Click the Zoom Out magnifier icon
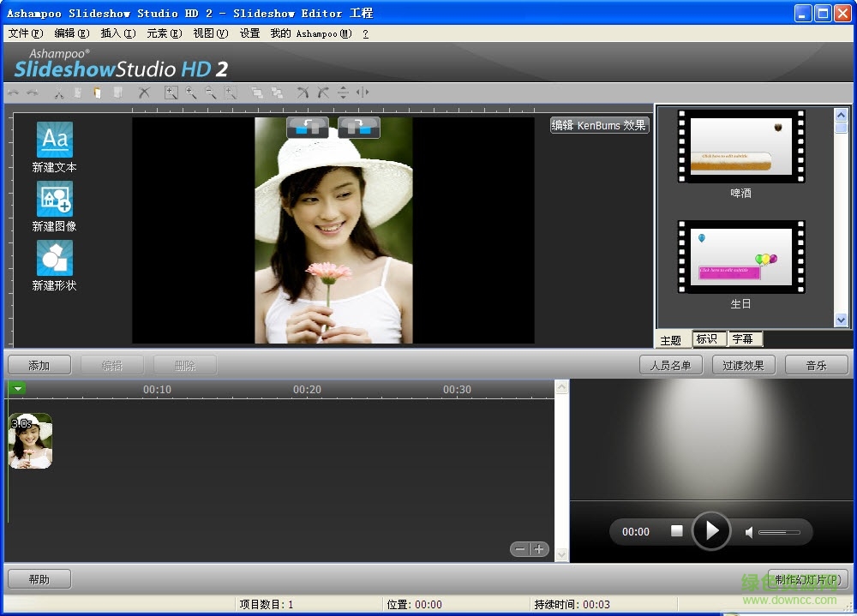 point(211,93)
